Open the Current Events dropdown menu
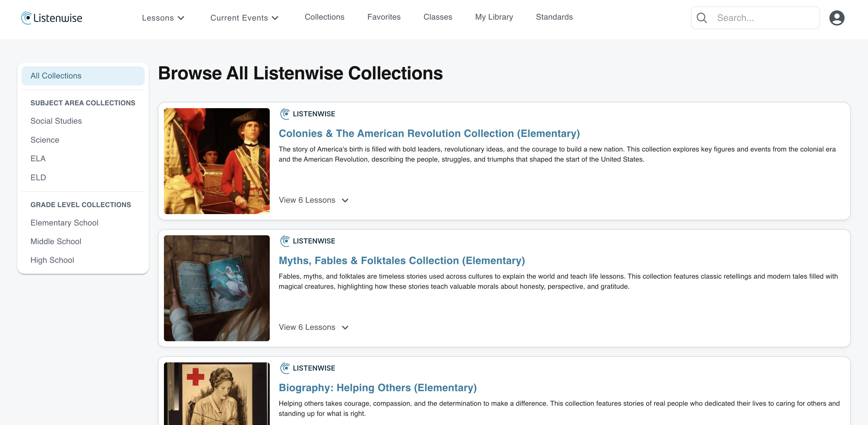This screenshot has width=868, height=425. click(244, 18)
